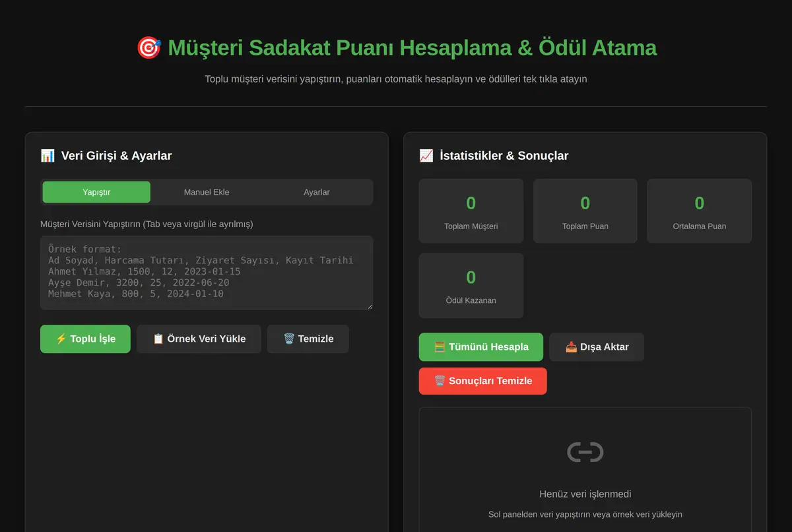Image resolution: width=792 pixels, height=532 pixels.
Task: Switch to the Yapıştır tab
Action: (96, 192)
